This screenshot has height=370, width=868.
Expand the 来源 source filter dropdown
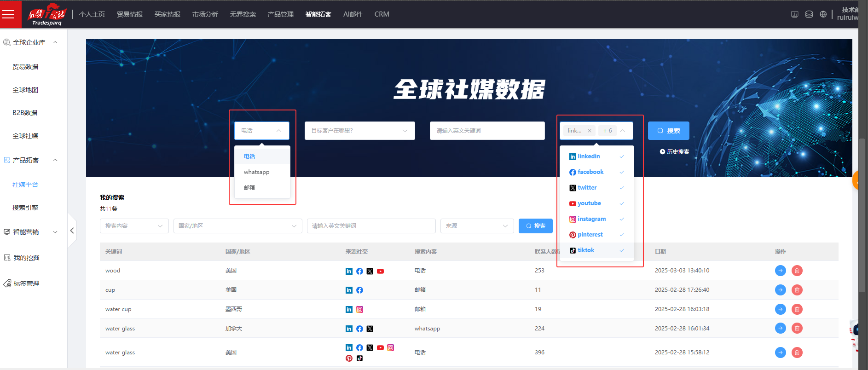[x=477, y=226]
